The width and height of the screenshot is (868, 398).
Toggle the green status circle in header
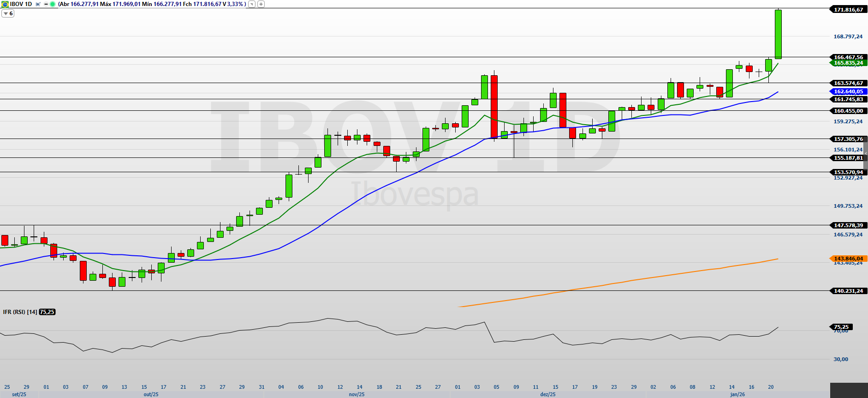[x=53, y=4]
